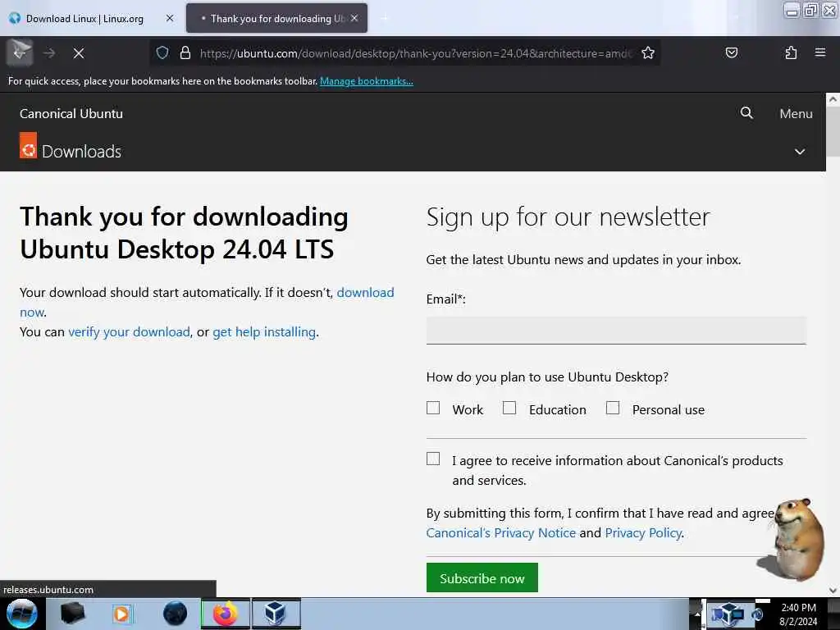The height and width of the screenshot is (630, 840).
Task: Open Canonical's Privacy Notice link
Action: point(501,533)
